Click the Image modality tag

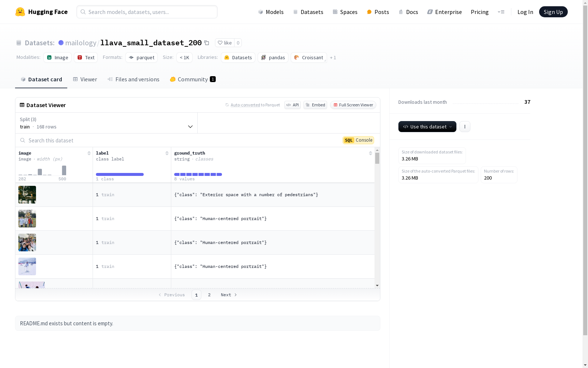(57, 57)
